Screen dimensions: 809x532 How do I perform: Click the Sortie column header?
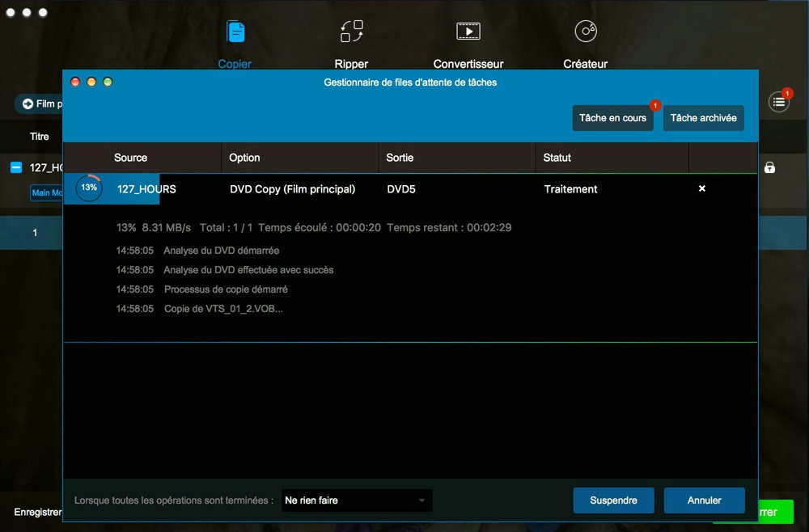tap(400, 158)
